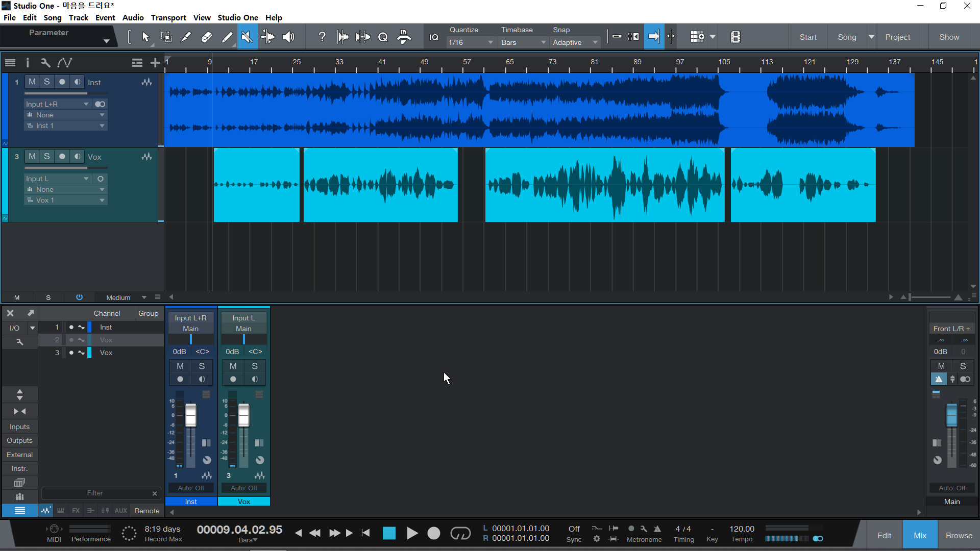Select the Arrow tool in toolbar

(145, 37)
